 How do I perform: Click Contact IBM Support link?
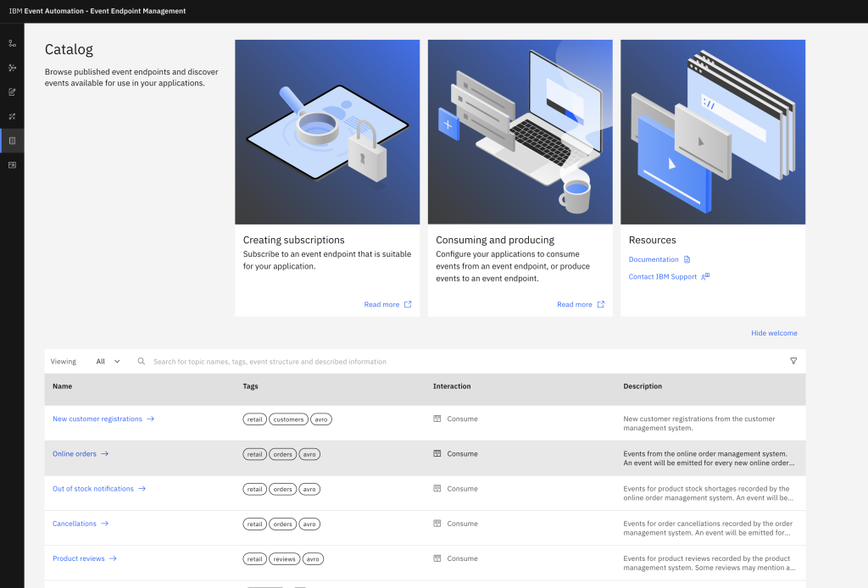pos(662,276)
